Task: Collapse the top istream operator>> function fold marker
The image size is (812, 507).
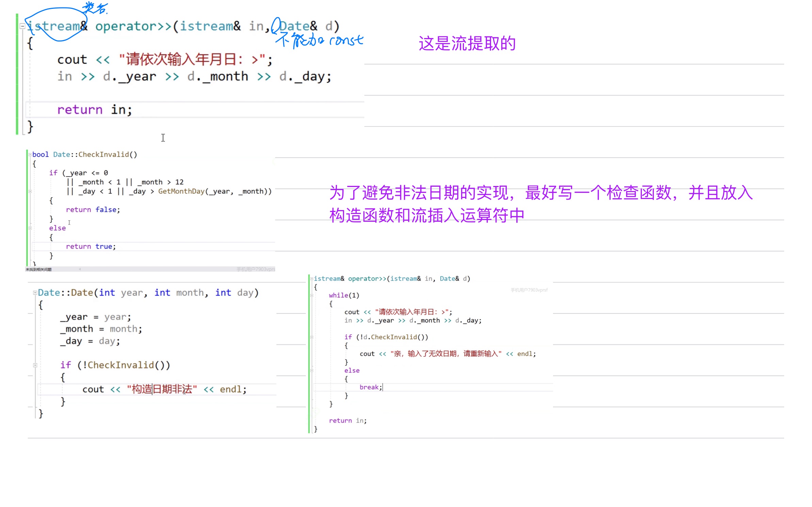Action: pyautogui.click(x=22, y=26)
